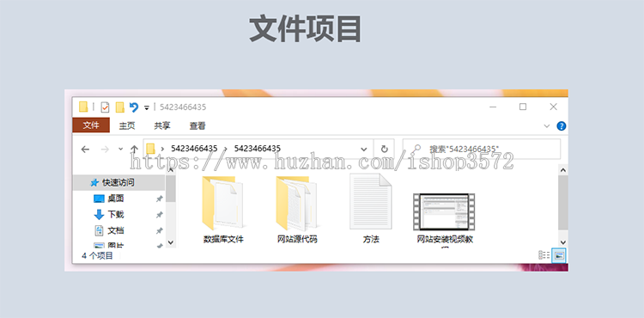Open the quick access toolbar customize dropdown
Screen dimensions: 644x318
pyautogui.click(x=147, y=107)
